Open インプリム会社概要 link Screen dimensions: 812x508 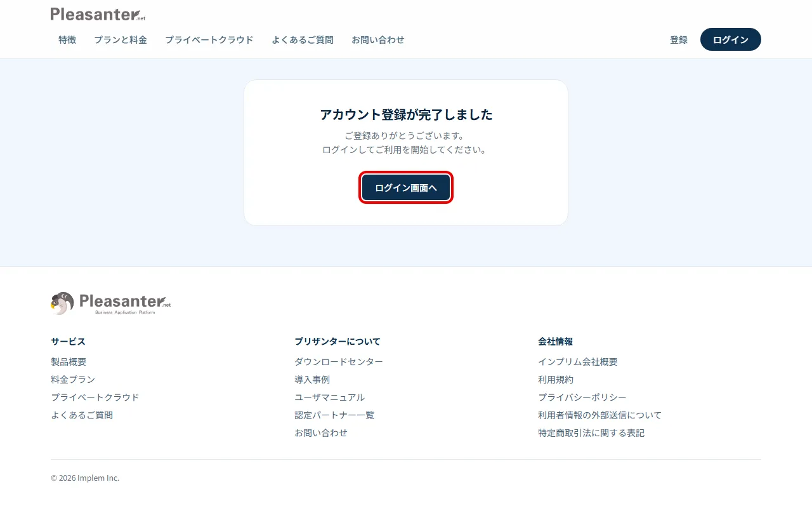coord(578,362)
